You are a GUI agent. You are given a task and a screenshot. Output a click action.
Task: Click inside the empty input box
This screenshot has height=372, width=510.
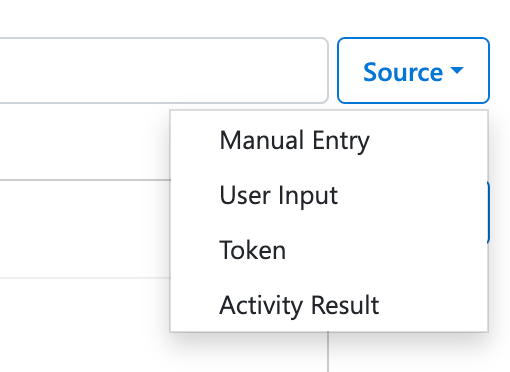coord(164,70)
